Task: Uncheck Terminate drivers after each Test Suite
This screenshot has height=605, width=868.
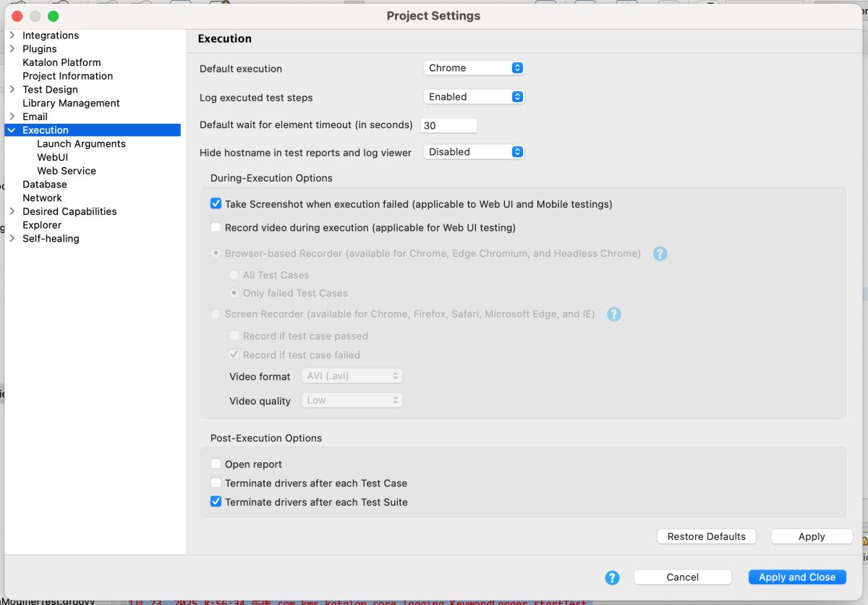Action: (216, 502)
